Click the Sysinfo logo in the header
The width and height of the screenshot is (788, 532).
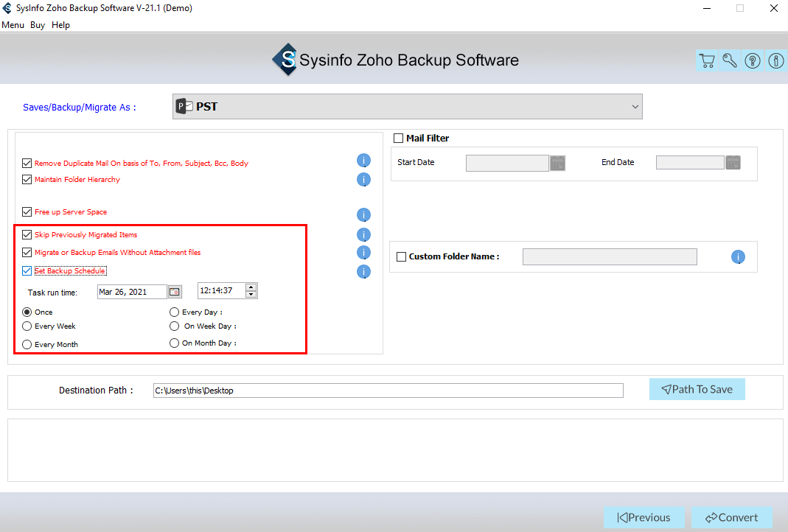point(285,60)
